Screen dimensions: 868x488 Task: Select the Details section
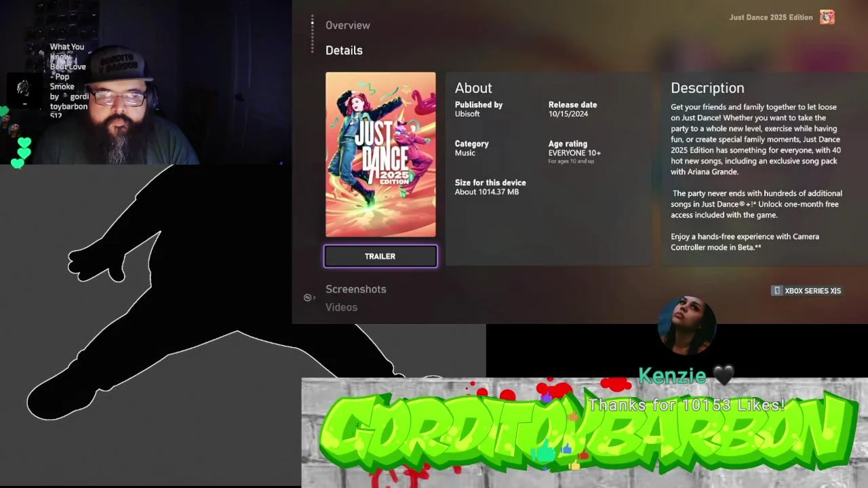pos(344,50)
